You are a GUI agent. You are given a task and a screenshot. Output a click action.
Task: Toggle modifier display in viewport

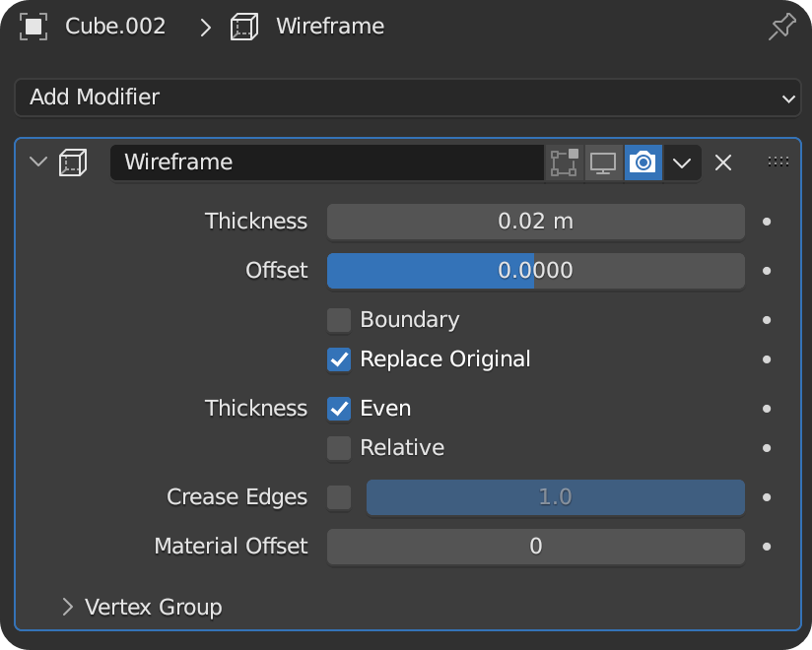click(x=603, y=162)
